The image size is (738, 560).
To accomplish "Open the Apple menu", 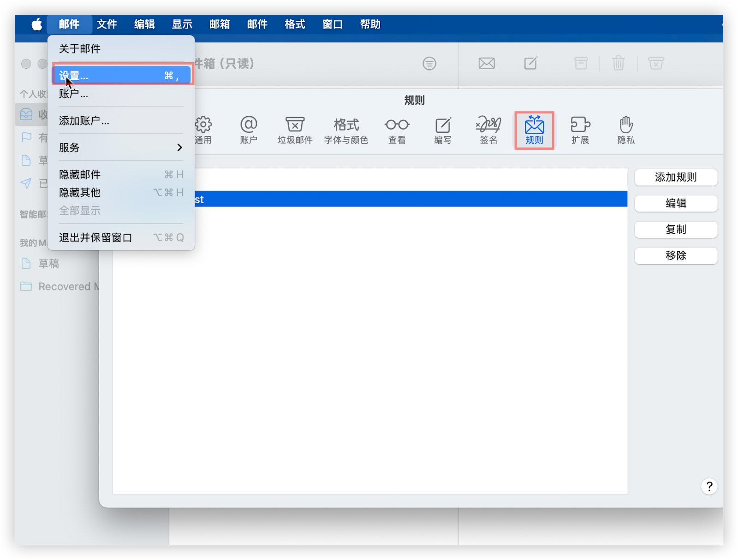I will (x=37, y=24).
